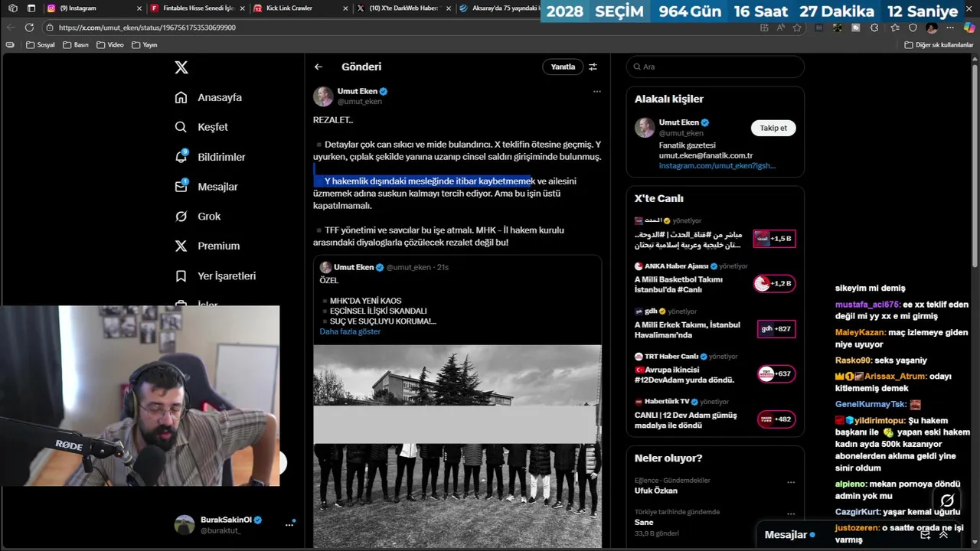Open Grok from the sidebar

tap(198, 217)
